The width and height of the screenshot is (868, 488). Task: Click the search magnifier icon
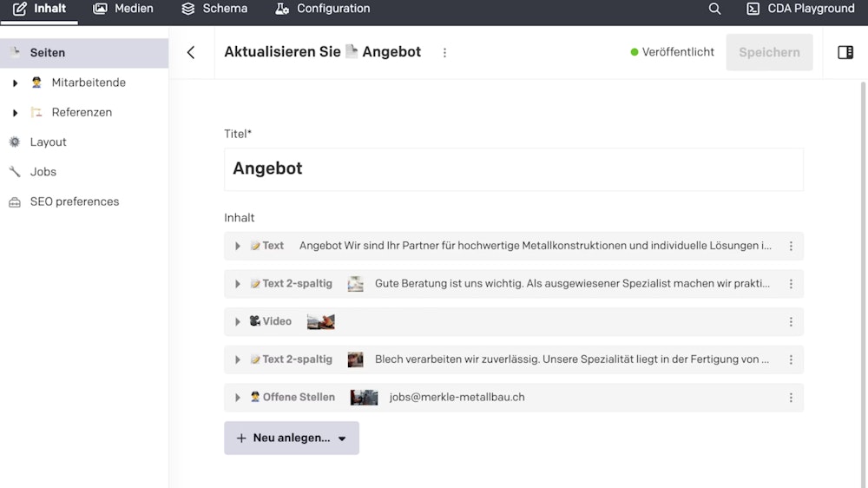point(714,9)
